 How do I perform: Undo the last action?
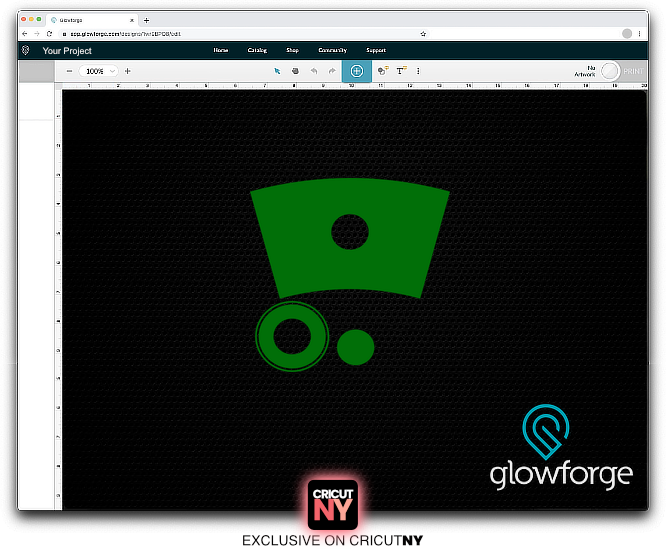point(314,71)
